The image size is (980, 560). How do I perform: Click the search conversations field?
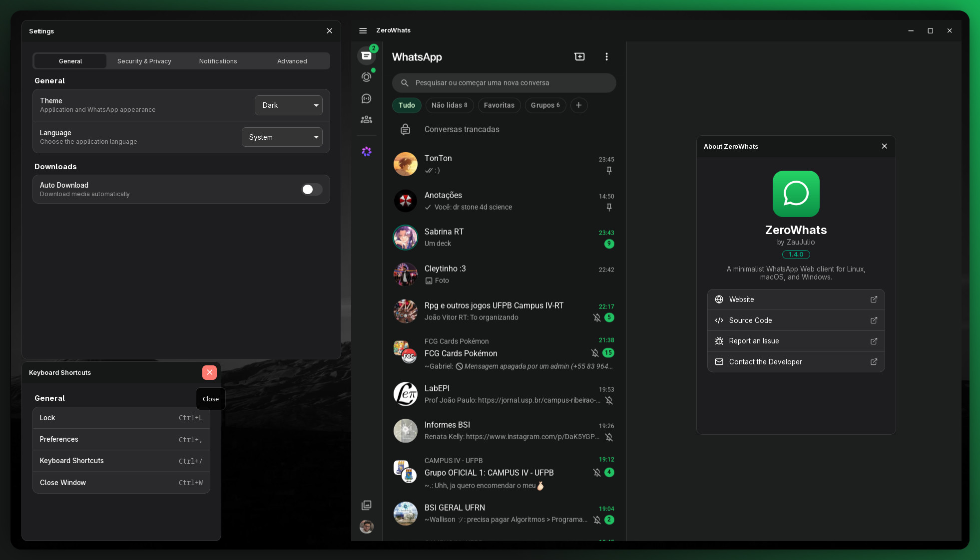pyautogui.click(x=504, y=83)
